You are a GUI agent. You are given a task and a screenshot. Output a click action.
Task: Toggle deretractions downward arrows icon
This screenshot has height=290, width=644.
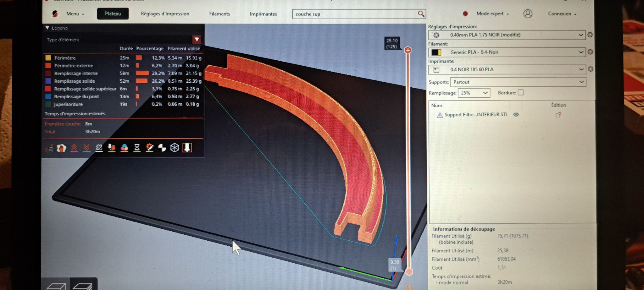coord(87,148)
